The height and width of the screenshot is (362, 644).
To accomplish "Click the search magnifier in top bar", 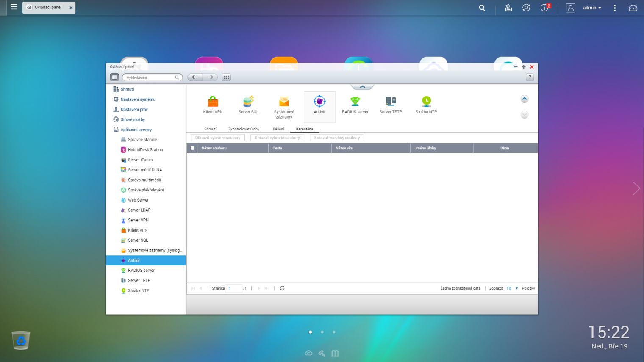I will [x=482, y=8].
